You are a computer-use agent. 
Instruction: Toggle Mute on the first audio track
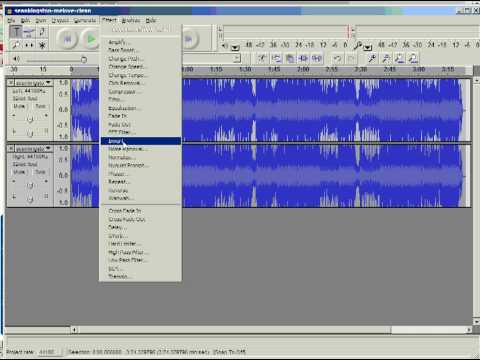click(x=19, y=106)
